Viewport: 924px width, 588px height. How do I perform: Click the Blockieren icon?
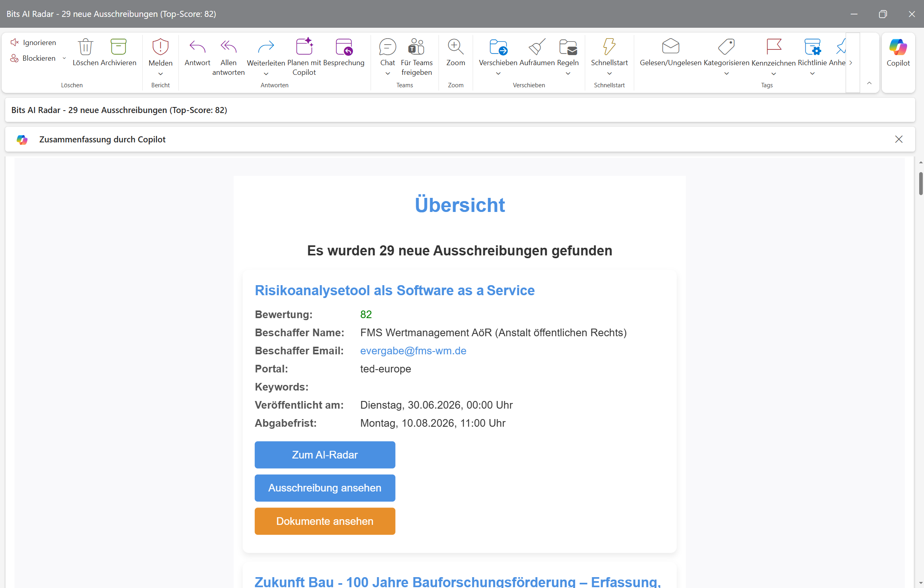(x=14, y=58)
